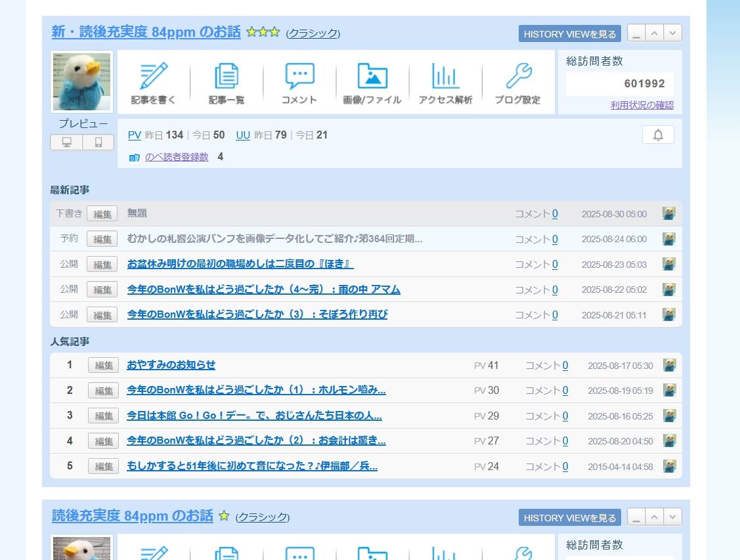Edit the おやすみのお知らせ popular article
The height and width of the screenshot is (560, 740).
(x=103, y=365)
